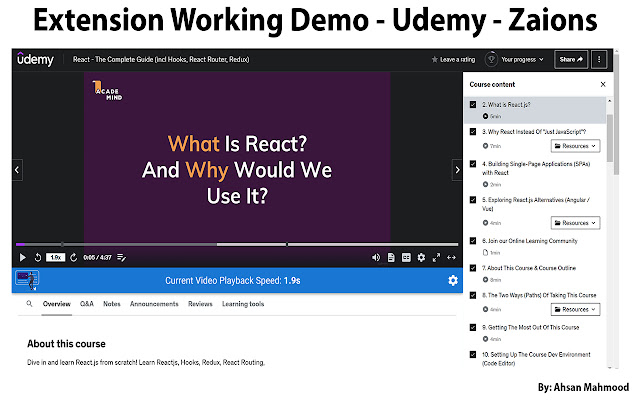Click the trophy progress icon

(x=491, y=60)
